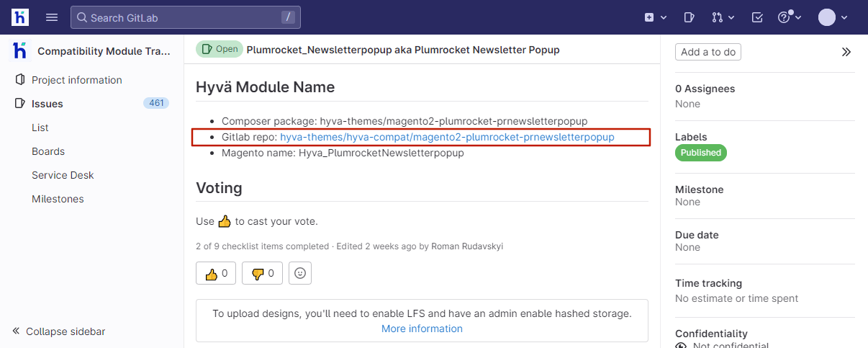
Task: Click the Voting heading
Action: point(219,188)
